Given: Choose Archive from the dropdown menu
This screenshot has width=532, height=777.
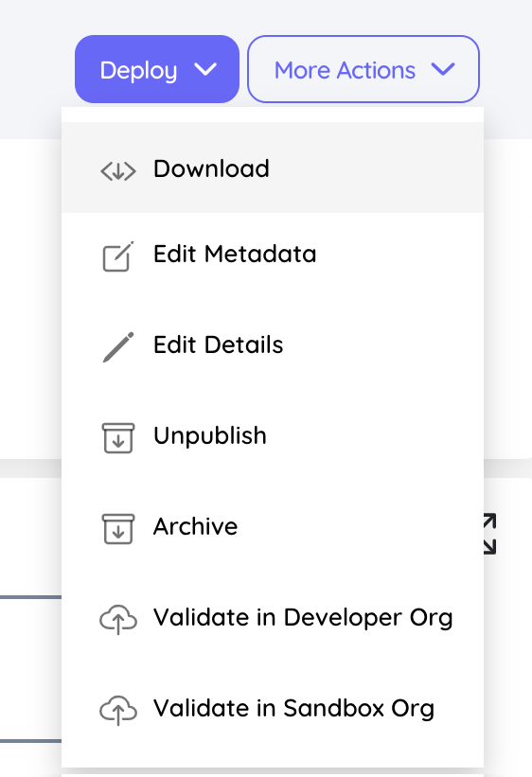Looking at the screenshot, I should coord(195,526).
